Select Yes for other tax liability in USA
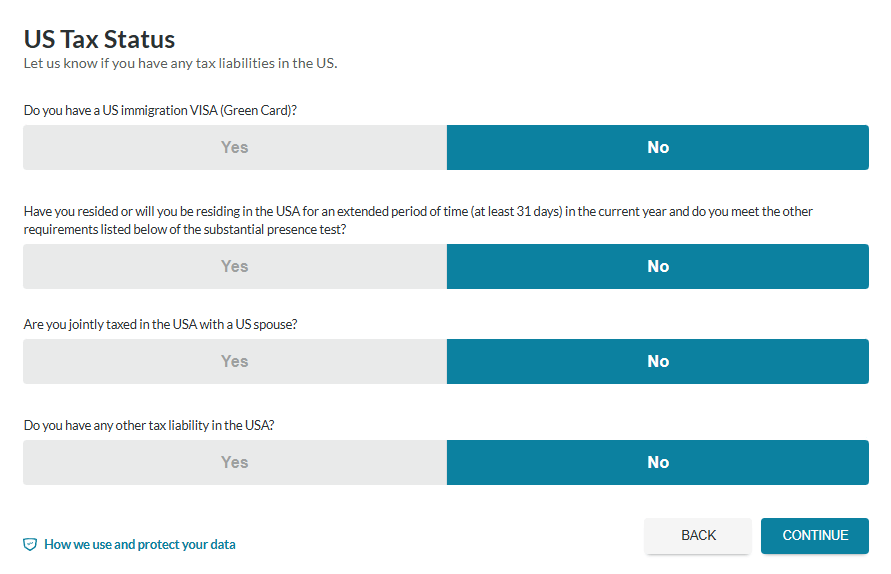Screen dimensions: 891x574 [x=235, y=463]
